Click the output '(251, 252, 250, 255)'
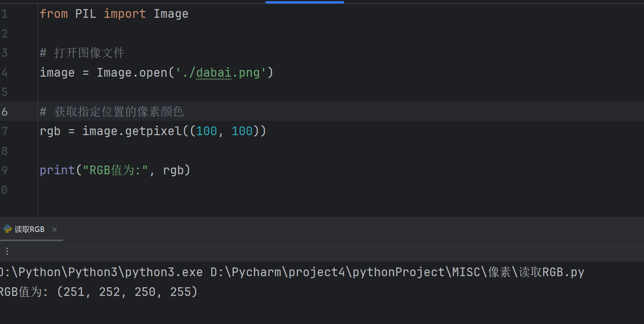Screen dimensions: 644x324 pyautogui.click(x=127, y=292)
